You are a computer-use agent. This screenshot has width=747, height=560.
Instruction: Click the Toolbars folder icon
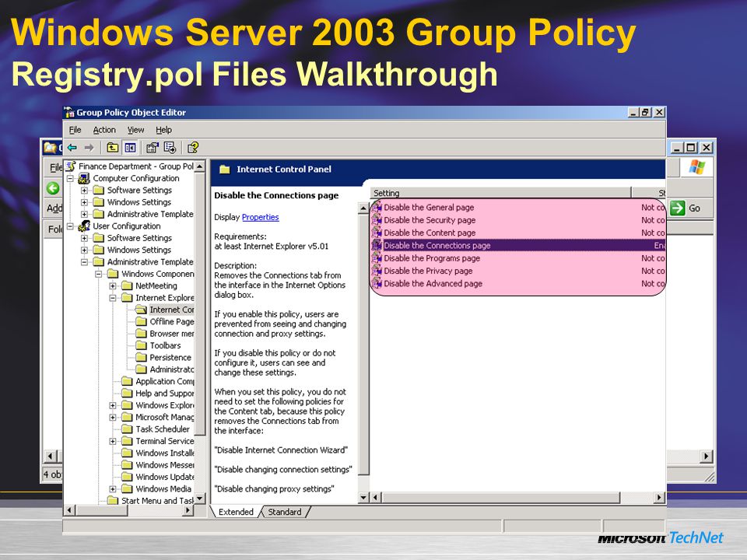pos(141,345)
